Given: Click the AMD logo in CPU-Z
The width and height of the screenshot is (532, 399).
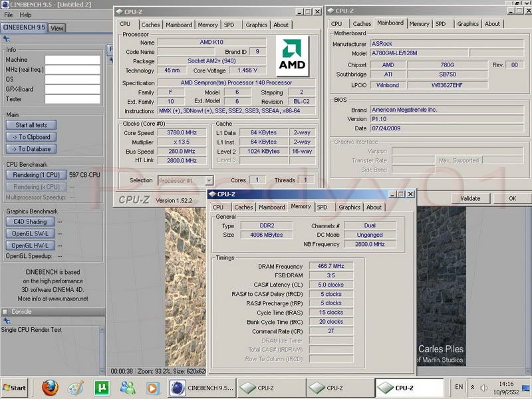Looking at the screenshot, I should 292,56.
